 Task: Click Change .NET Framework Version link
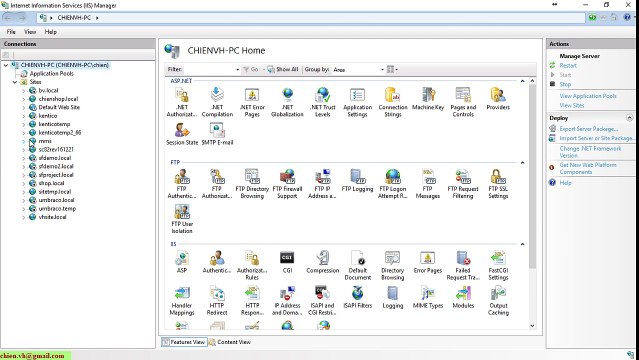[x=590, y=152]
